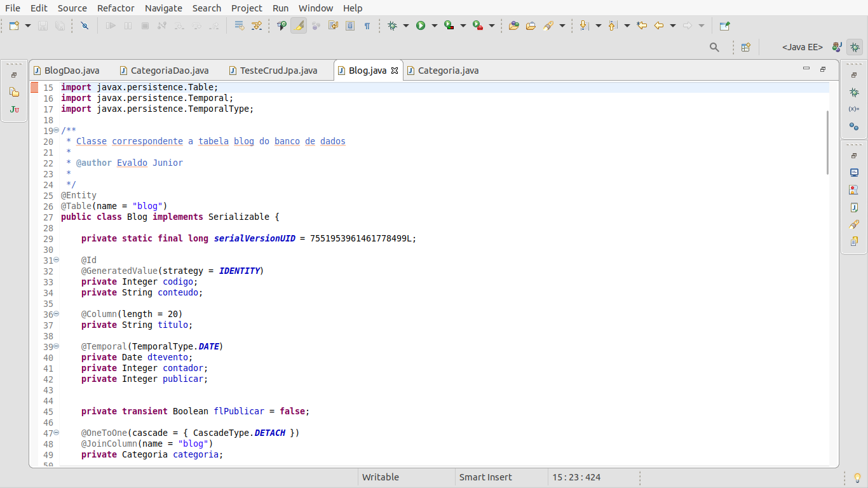Expand the Debug launch dropdown arrow

(406, 26)
